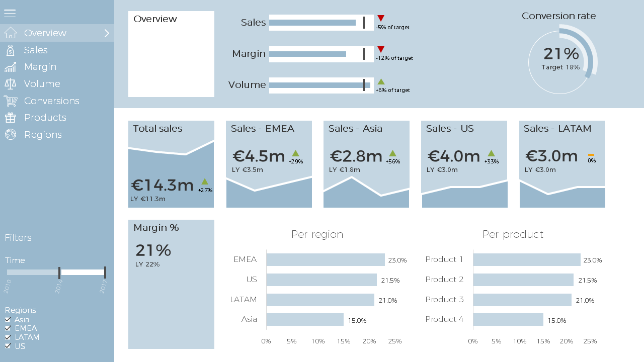Image resolution: width=644 pixels, height=362 pixels.
Task: Open the hamburger menu icon
Action: (x=10, y=14)
